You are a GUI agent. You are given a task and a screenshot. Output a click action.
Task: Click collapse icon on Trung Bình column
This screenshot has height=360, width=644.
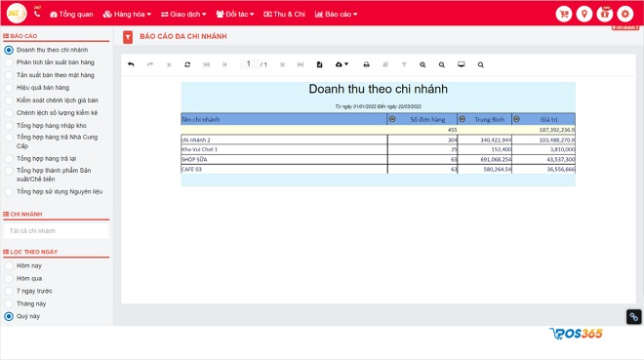point(463,119)
